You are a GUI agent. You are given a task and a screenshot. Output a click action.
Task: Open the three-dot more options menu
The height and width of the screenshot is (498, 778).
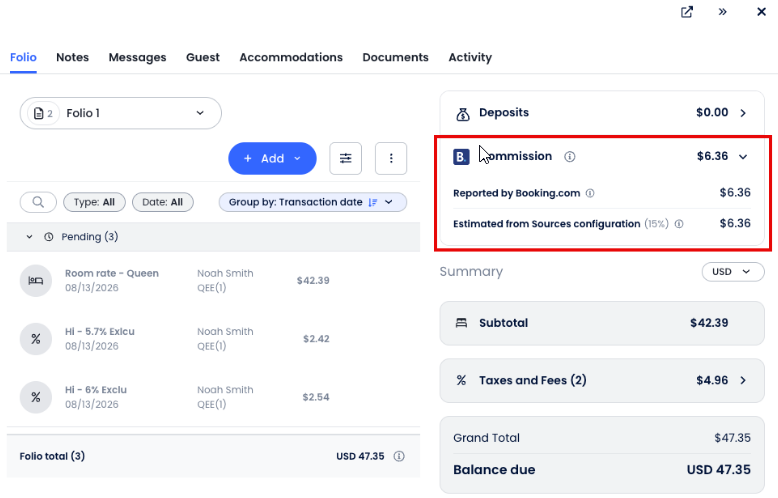391,158
